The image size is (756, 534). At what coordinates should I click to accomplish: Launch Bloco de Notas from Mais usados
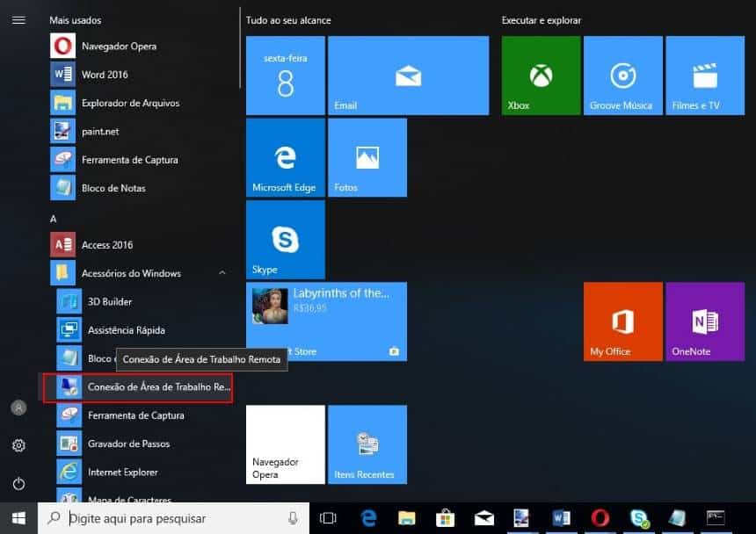tap(137, 188)
